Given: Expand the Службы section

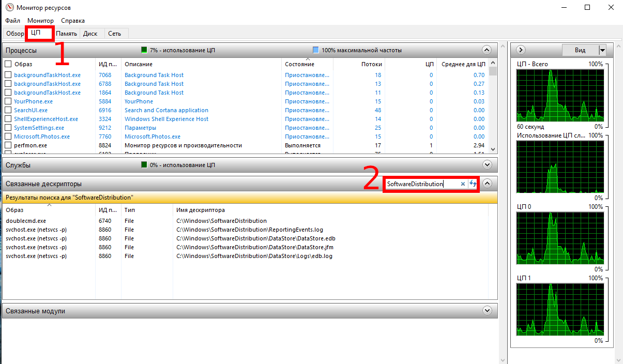Looking at the screenshot, I should [486, 165].
